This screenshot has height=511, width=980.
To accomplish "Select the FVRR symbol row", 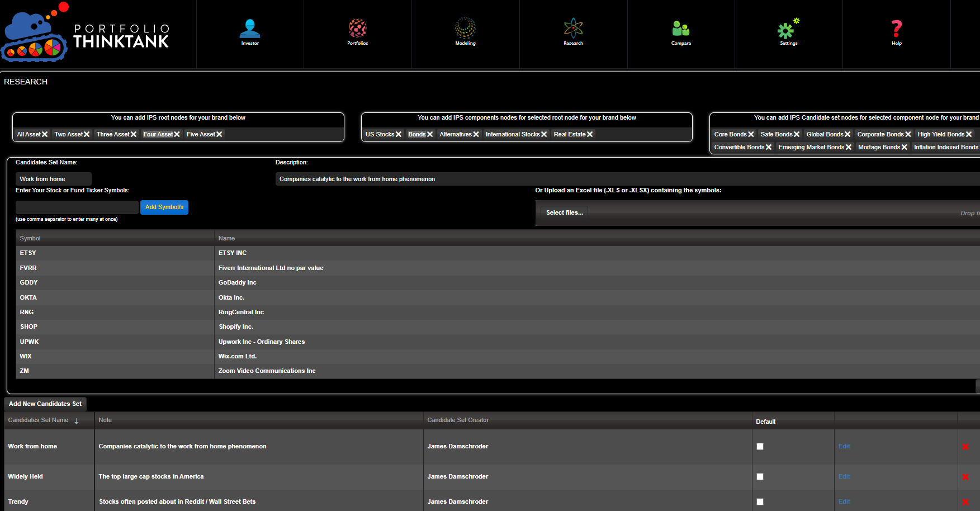I will coord(498,268).
